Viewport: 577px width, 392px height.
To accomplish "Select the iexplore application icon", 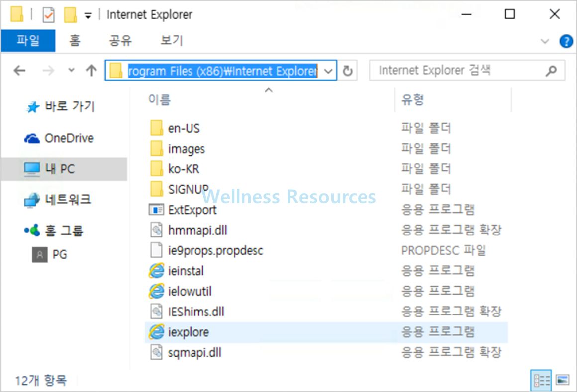I will [x=156, y=332].
